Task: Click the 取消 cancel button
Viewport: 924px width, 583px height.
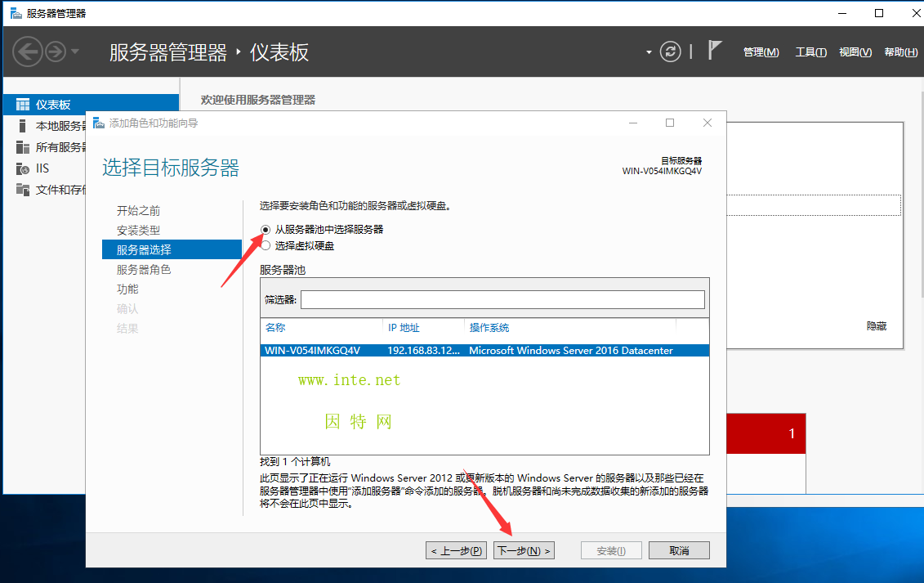Action: tap(679, 550)
